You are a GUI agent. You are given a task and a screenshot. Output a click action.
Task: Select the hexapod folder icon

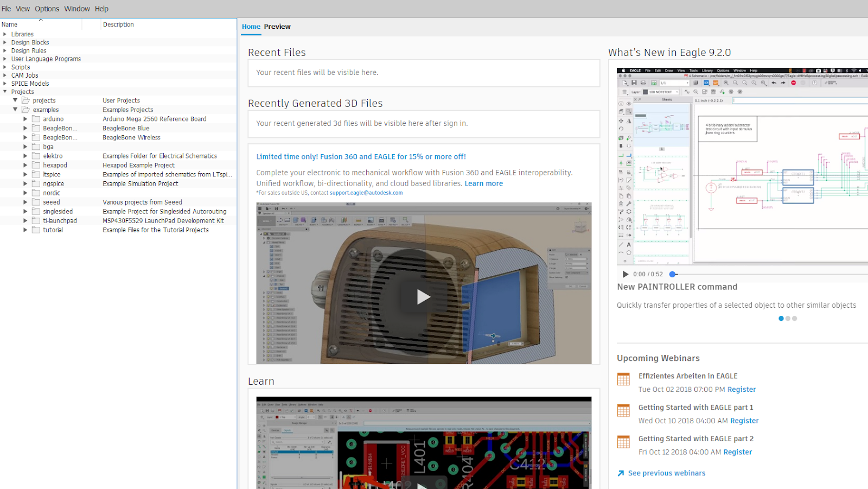pos(36,165)
